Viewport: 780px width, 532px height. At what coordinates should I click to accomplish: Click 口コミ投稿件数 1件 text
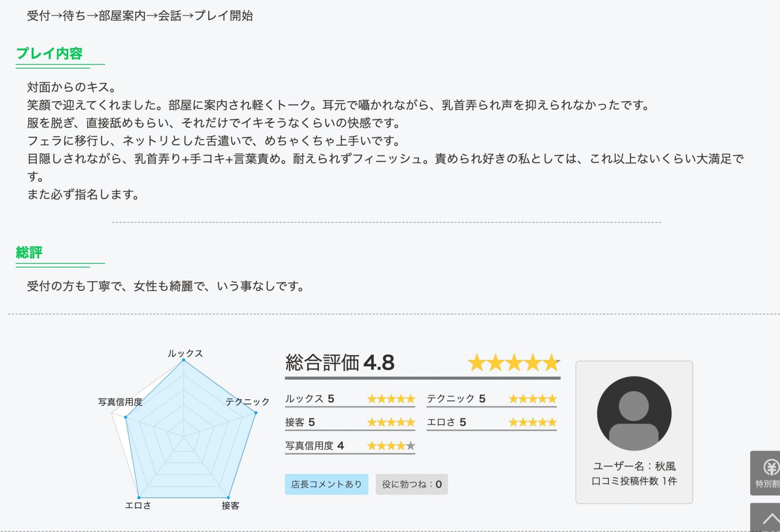click(x=634, y=481)
